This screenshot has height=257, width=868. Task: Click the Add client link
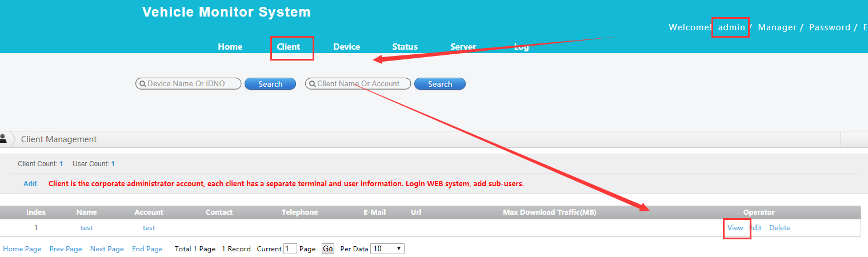coord(30,184)
